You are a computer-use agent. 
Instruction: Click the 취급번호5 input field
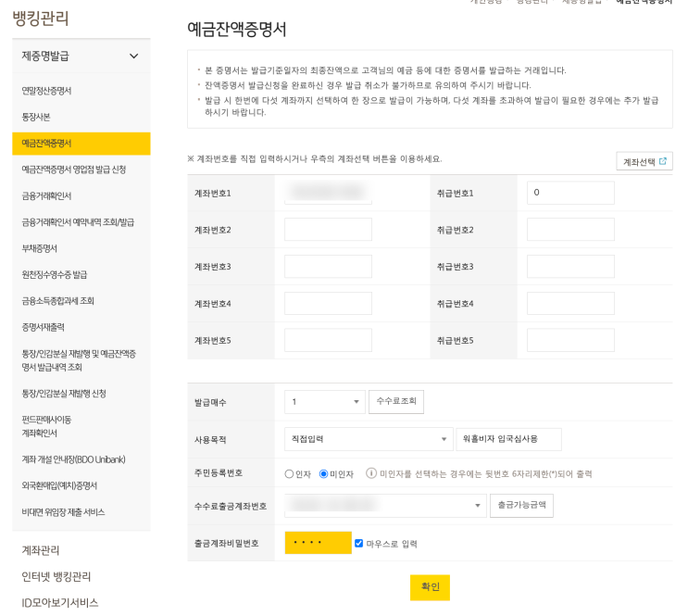tap(570, 340)
